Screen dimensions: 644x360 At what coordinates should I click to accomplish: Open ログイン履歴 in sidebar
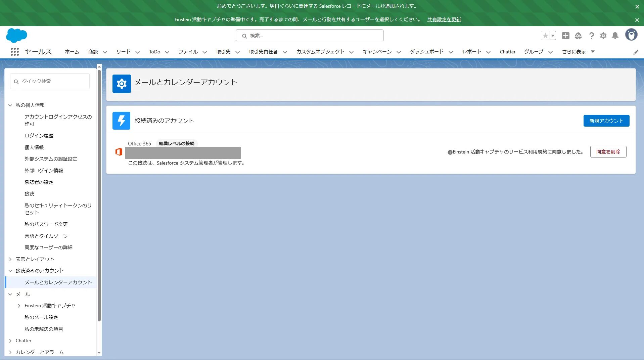tap(39, 136)
